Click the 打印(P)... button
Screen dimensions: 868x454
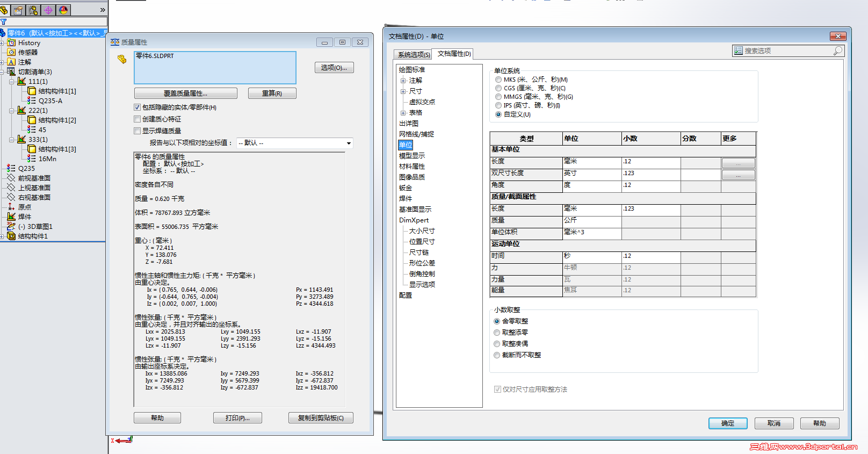tap(237, 418)
